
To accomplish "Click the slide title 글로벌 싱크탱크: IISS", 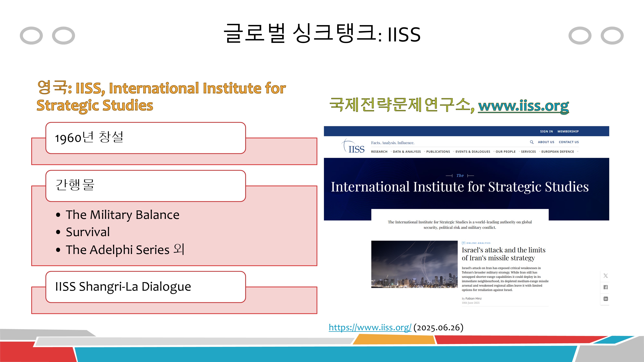I will click(322, 33).
